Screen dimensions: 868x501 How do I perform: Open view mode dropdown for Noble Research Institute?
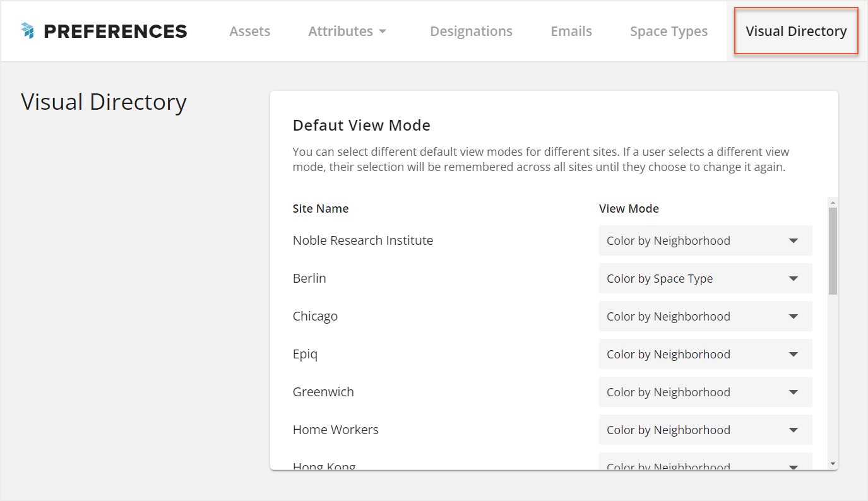[x=705, y=240]
